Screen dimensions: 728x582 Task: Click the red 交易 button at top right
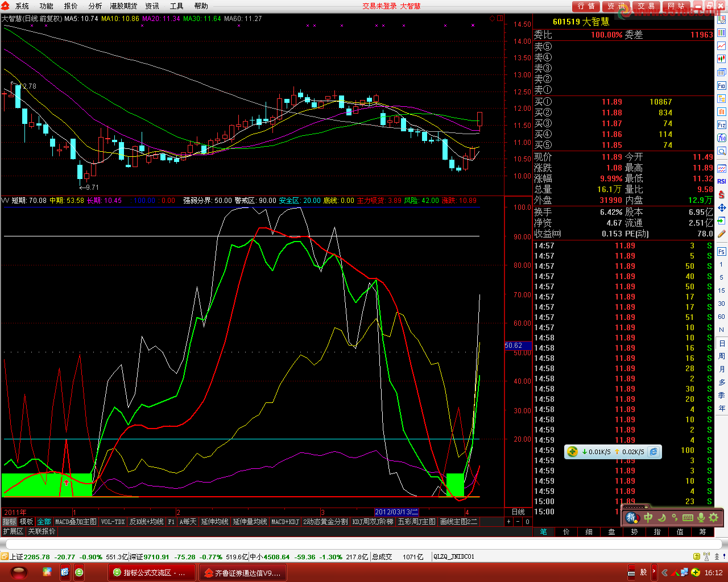646,6
